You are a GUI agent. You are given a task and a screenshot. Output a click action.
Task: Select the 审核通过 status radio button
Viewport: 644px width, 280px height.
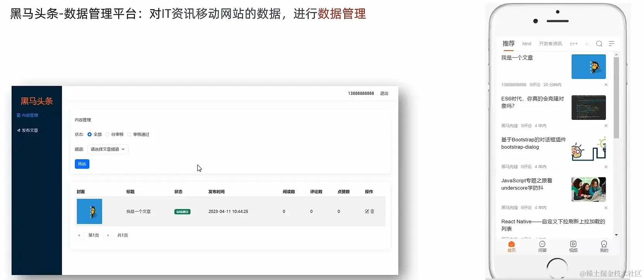[x=129, y=134]
